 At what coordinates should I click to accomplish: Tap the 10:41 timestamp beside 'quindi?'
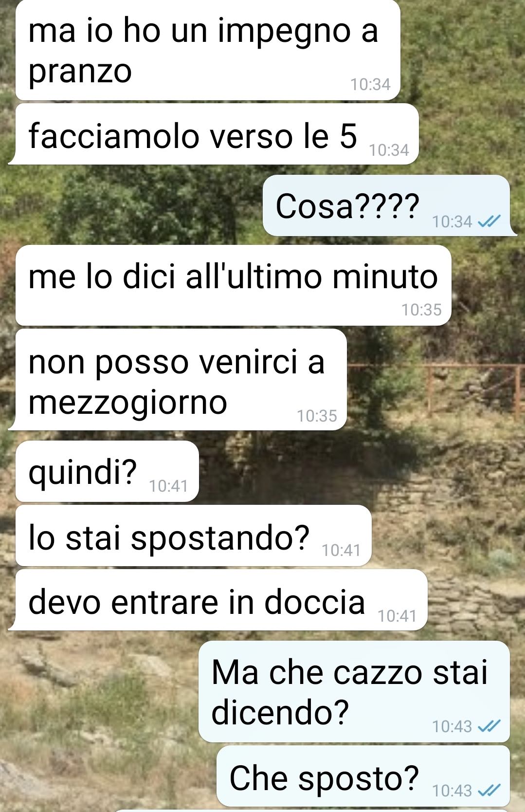pos(168,486)
